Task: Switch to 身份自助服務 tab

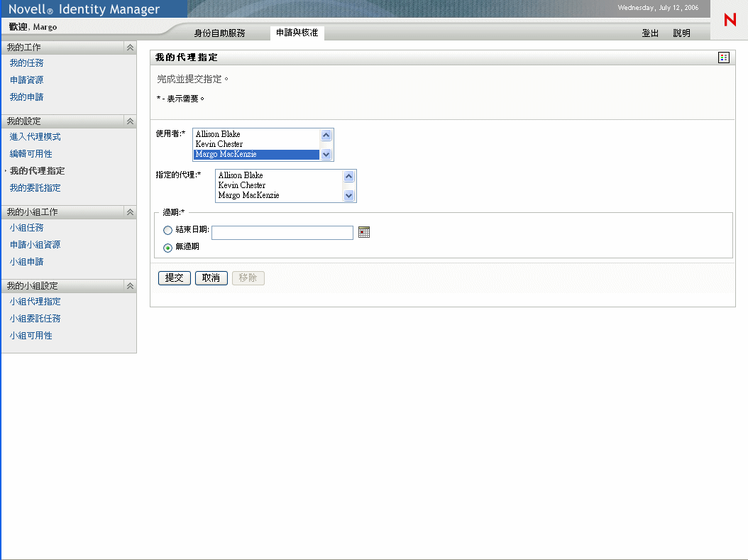Action: (x=219, y=33)
